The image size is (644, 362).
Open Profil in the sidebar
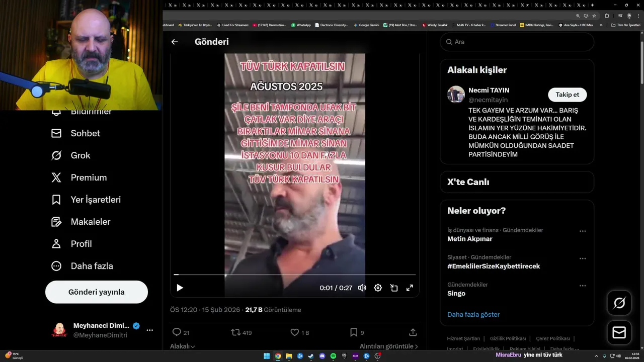(71, 244)
